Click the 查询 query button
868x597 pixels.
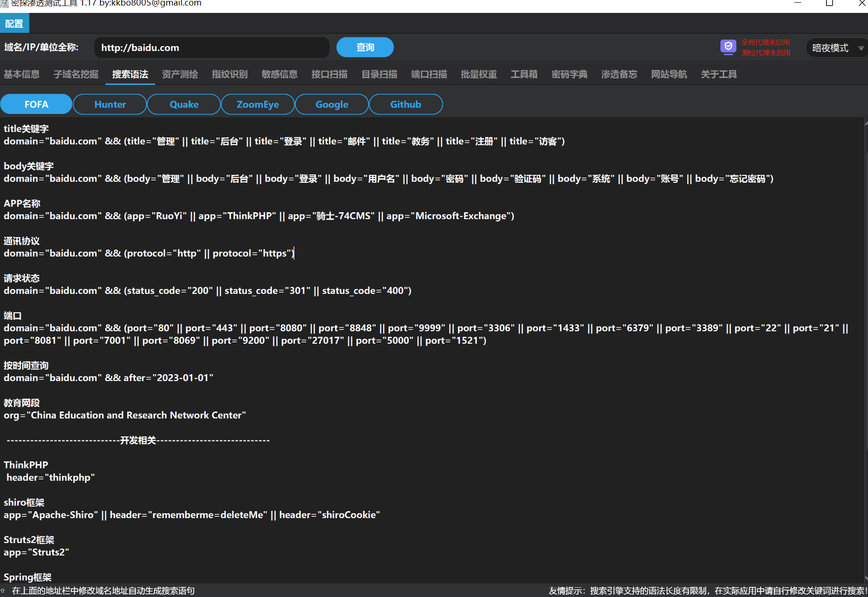click(365, 48)
